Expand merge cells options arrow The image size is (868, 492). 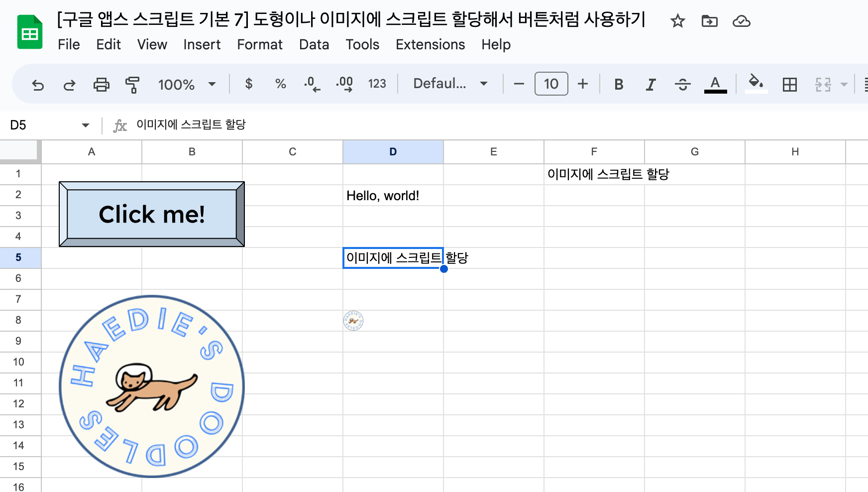point(844,84)
